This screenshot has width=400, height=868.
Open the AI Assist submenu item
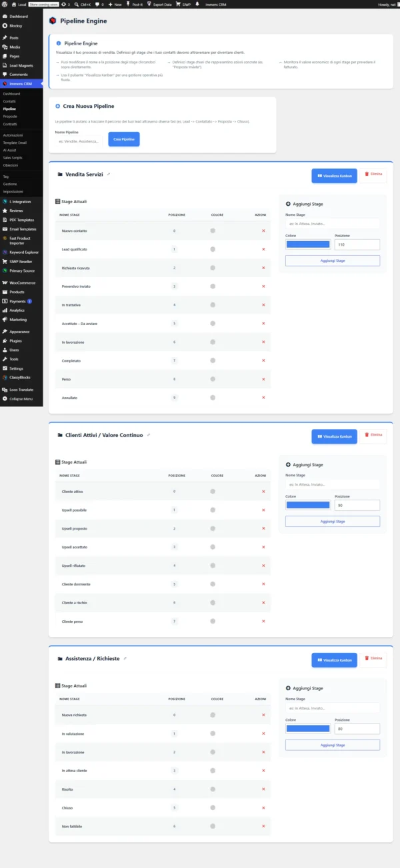(x=10, y=150)
